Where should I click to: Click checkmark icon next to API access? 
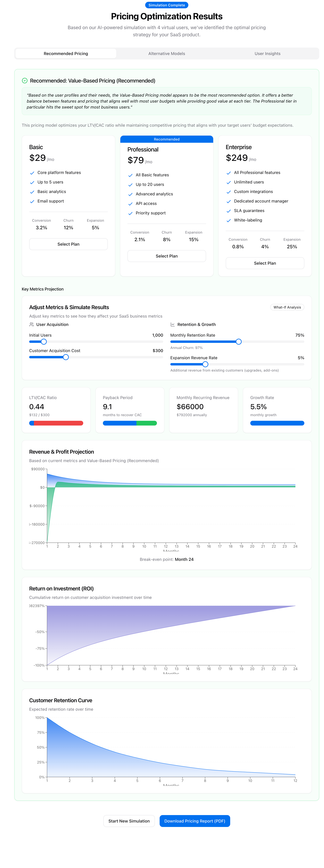pos(130,204)
